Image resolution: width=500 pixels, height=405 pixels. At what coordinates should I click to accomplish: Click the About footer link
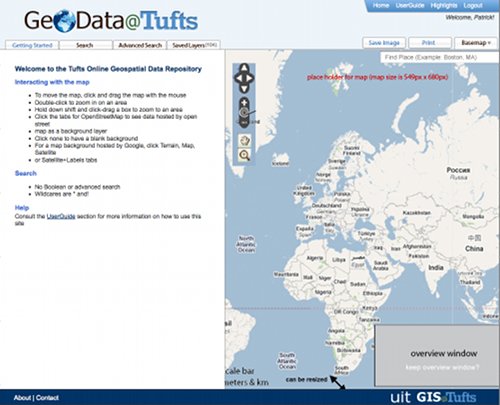[x=22, y=398]
